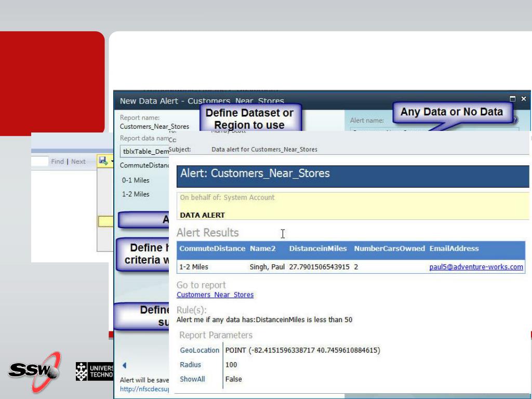Click the DistanceinMiles column header
This screenshot has width=532, height=399.
[x=318, y=249]
